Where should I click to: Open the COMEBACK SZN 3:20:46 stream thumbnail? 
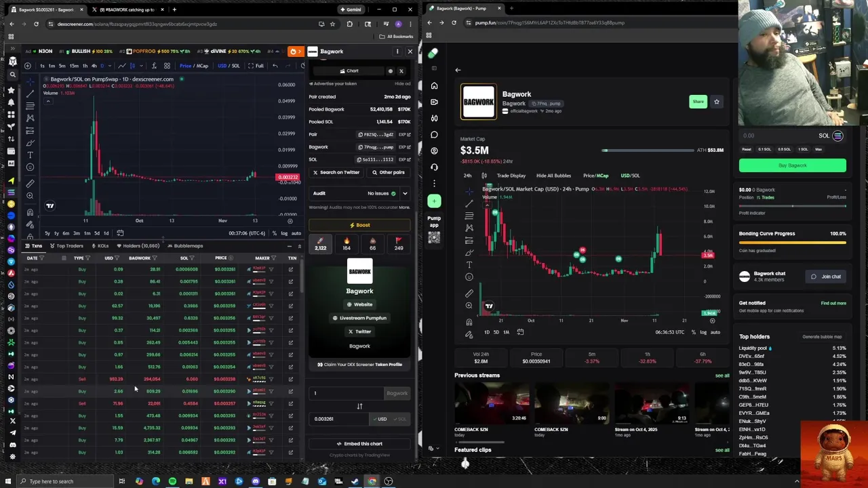(492, 403)
